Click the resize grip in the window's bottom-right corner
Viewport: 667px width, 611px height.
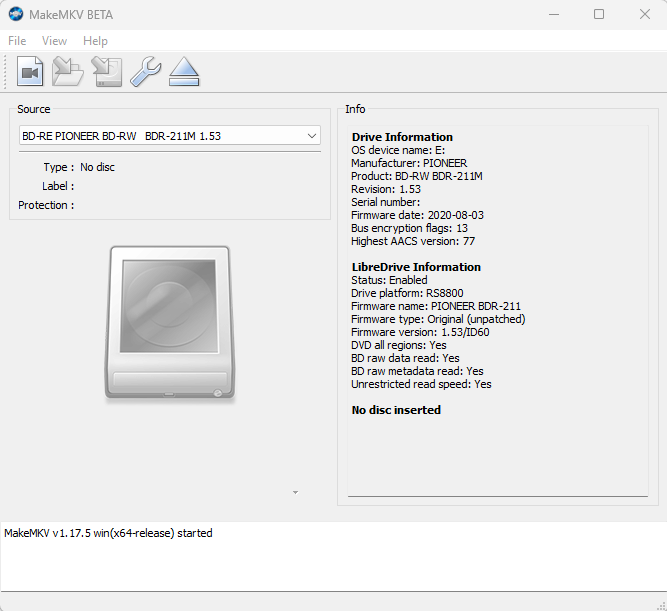tap(661, 606)
